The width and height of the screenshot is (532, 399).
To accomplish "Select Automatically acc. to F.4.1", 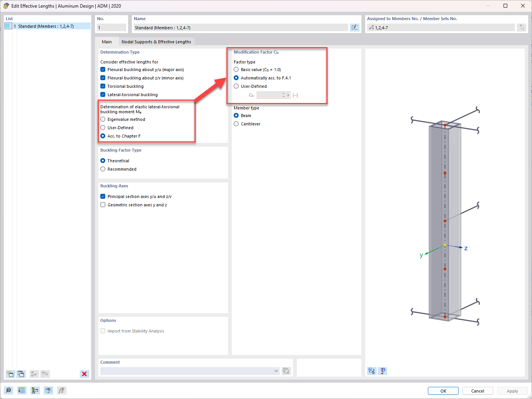I will coord(236,78).
